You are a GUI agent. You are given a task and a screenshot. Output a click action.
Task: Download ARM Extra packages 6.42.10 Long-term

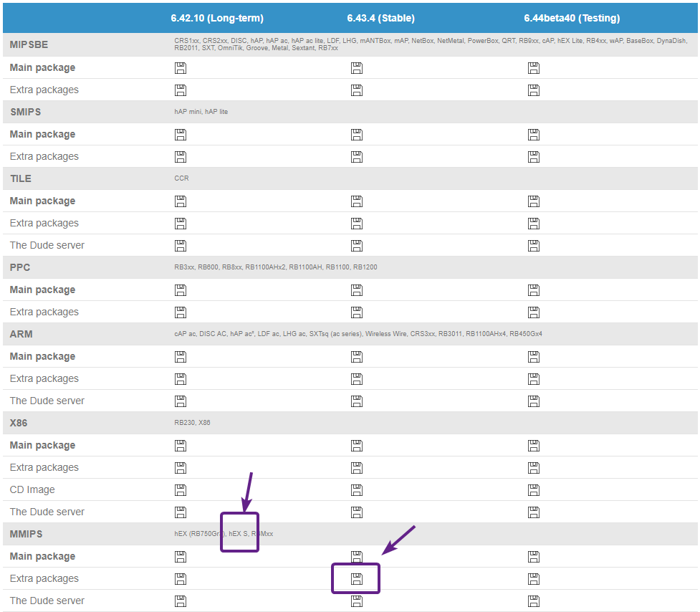pyautogui.click(x=181, y=379)
